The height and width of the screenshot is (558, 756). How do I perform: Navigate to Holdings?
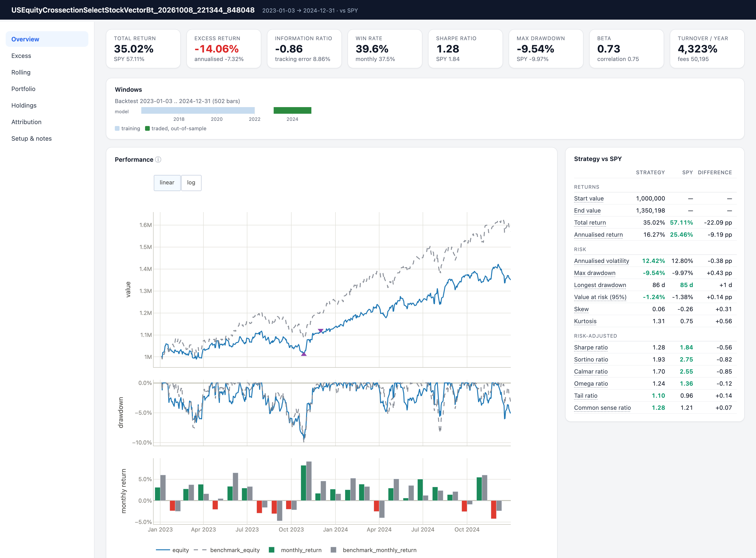tap(47, 105)
